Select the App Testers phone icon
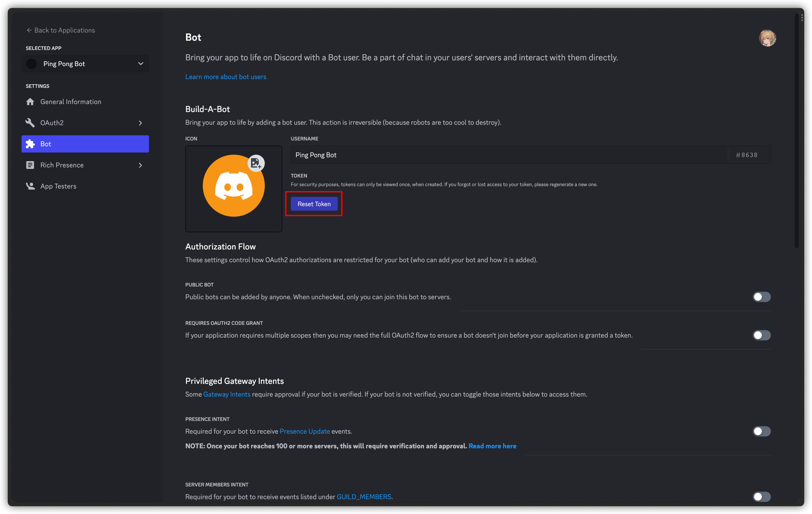This screenshot has height=514, width=812. (x=30, y=186)
